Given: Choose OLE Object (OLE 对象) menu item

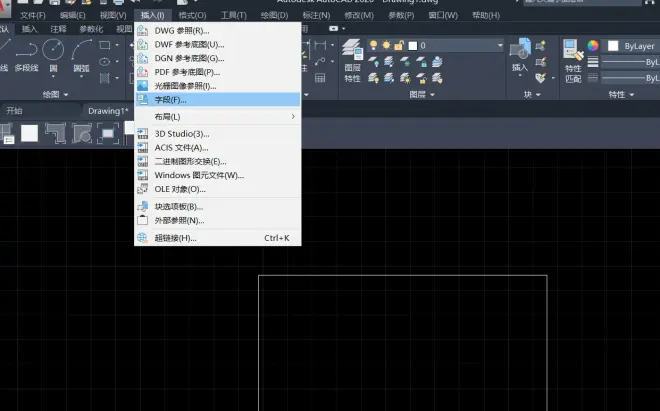Looking at the screenshot, I should pyautogui.click(x=217, y=189).
